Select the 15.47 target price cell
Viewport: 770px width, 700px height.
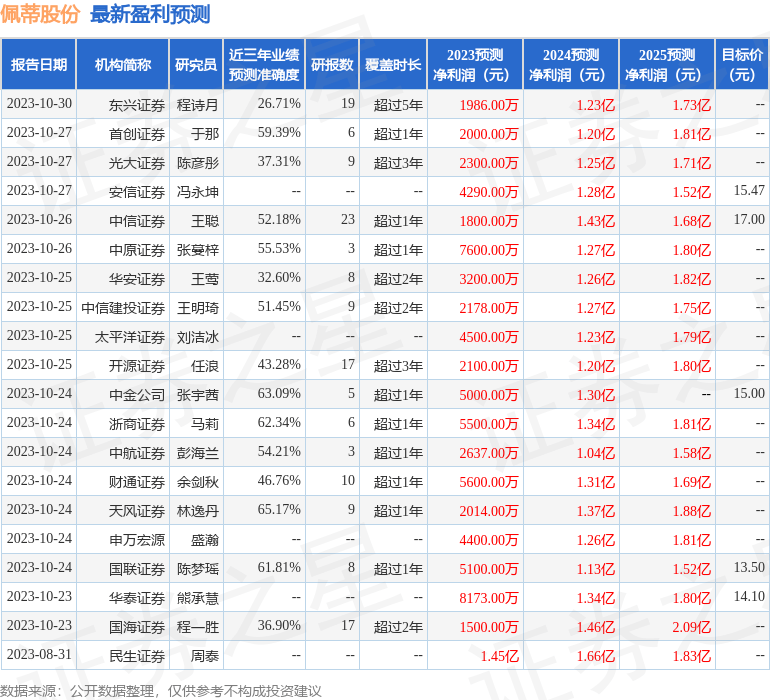coord(748,191)
